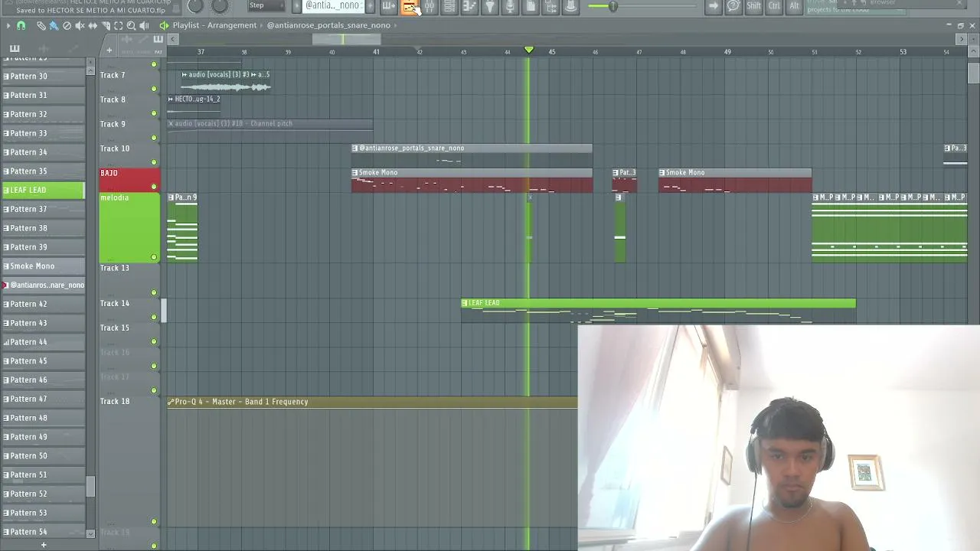Select @antianros..nare_nono in the pattern picker
The width and height of the screenshot is (980, 551).
(x=44, y=285)
